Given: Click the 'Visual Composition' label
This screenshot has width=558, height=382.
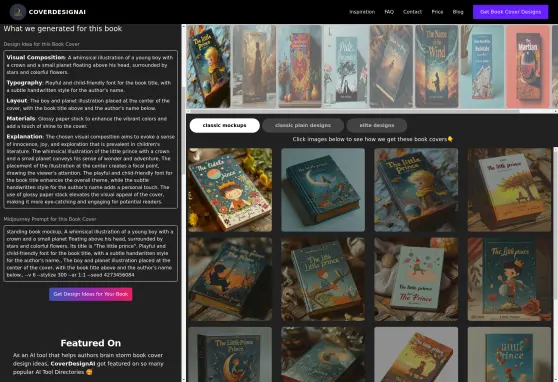Looking at the screenshot, I should tap(36, 57).
